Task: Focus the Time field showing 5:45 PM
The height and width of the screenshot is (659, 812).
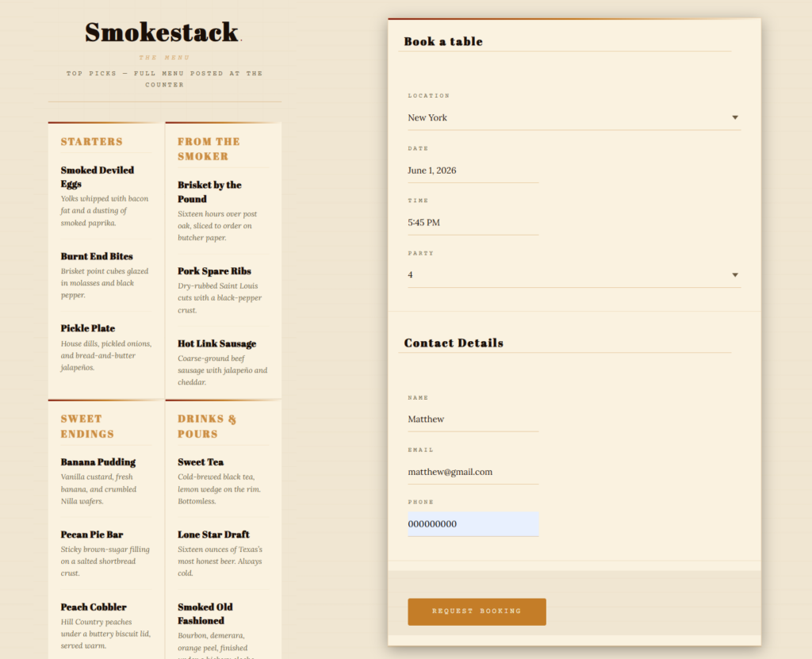Action: tap(473, 223)
